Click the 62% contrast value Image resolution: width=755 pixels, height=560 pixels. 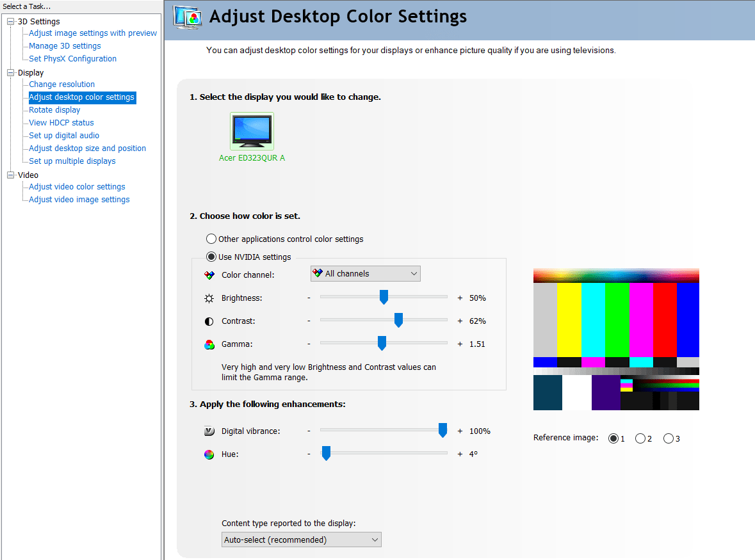[x=478, y=321]
